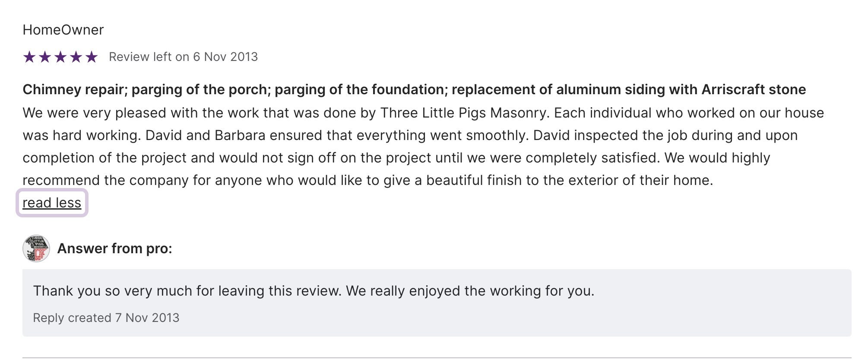Click the first purple rating star

click(29, 57)
